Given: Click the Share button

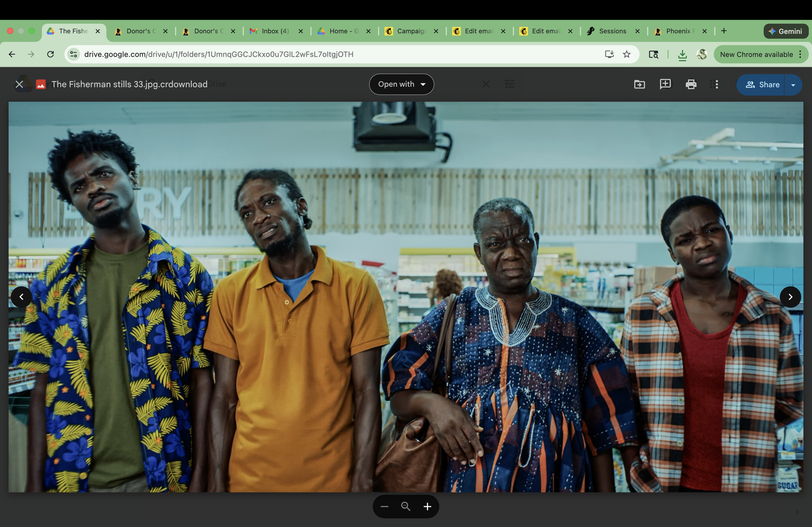Looking at the screenshot, I should pyautogui.click(x=762, y=85).
